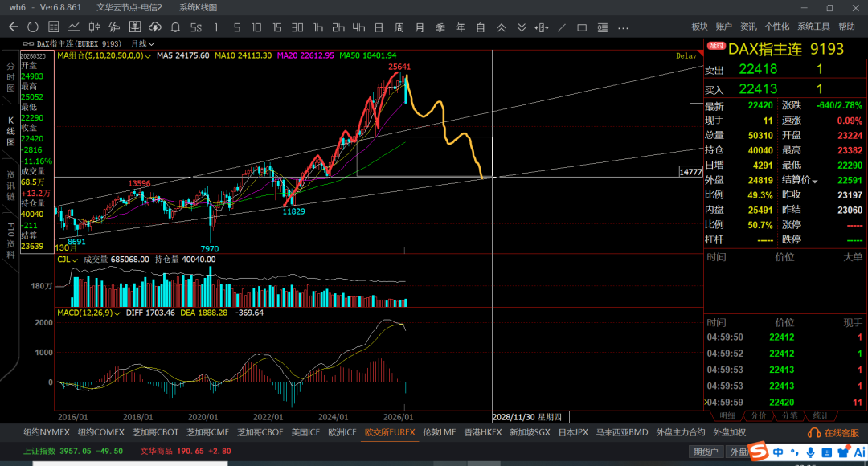Open the quote list icon
Viewport: 868px width, 466px height.
(54, 27)
